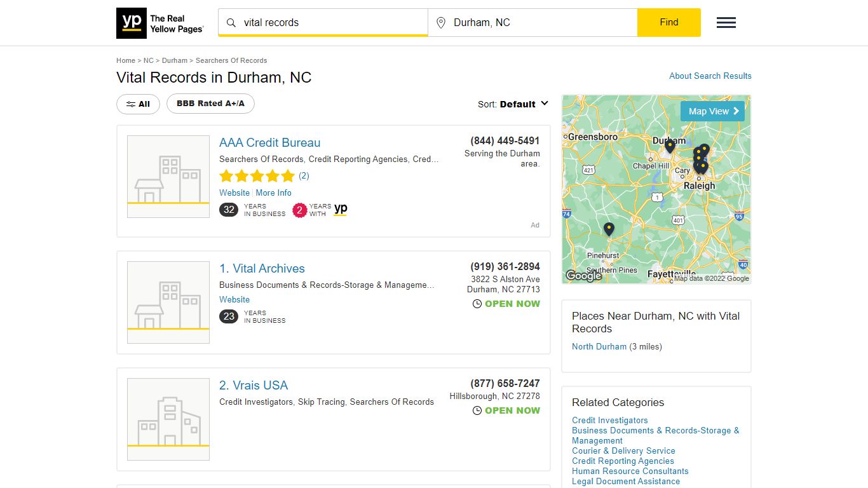Click the Vital Archives building thumbnail
Screen dimensions: 868x488
(x=168, y=302)
